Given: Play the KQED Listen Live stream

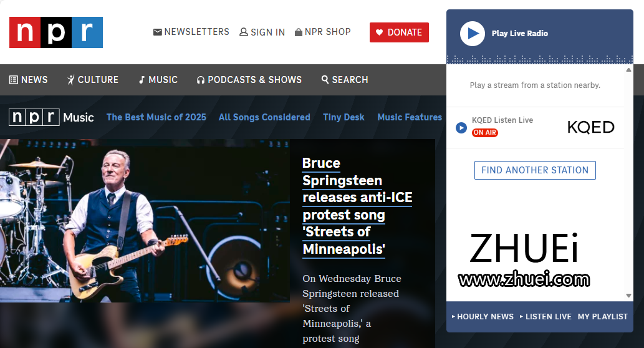Looking at the screenshot, I should (461, 128).
